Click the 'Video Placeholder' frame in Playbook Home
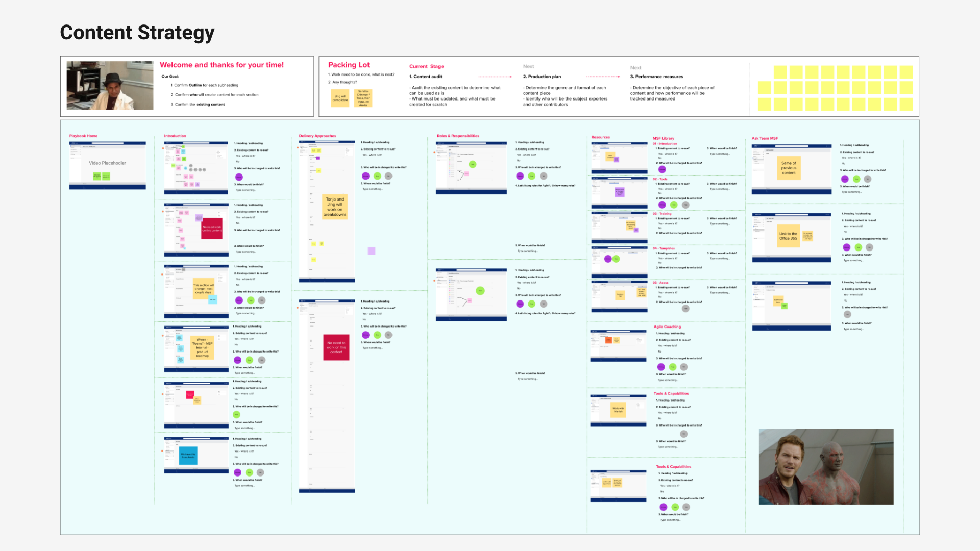 click(x=107, y=163)
